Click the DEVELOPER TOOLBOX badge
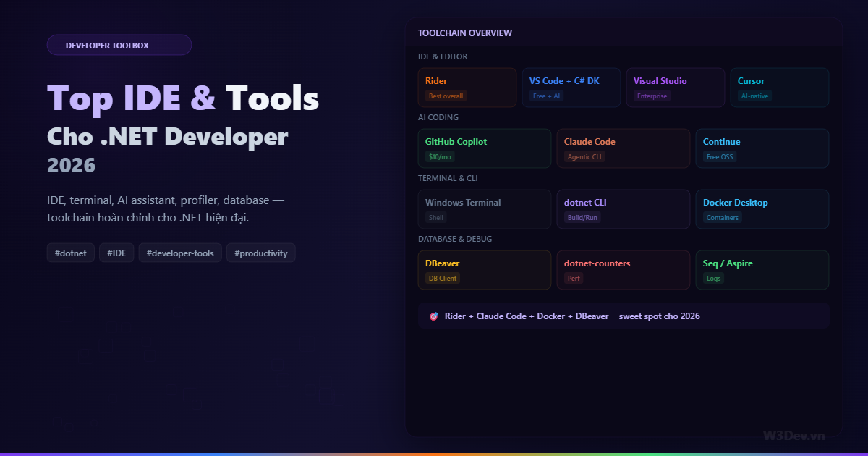 point(119,45)
